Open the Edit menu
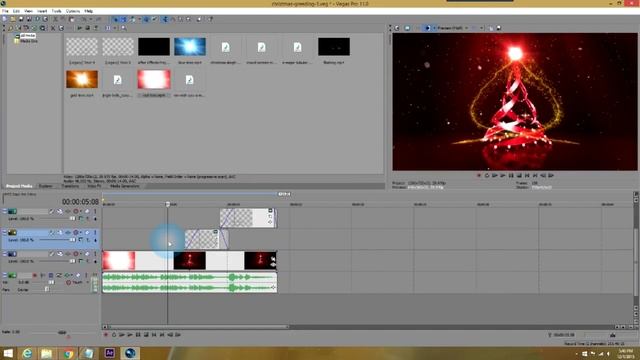 [16, 11]
